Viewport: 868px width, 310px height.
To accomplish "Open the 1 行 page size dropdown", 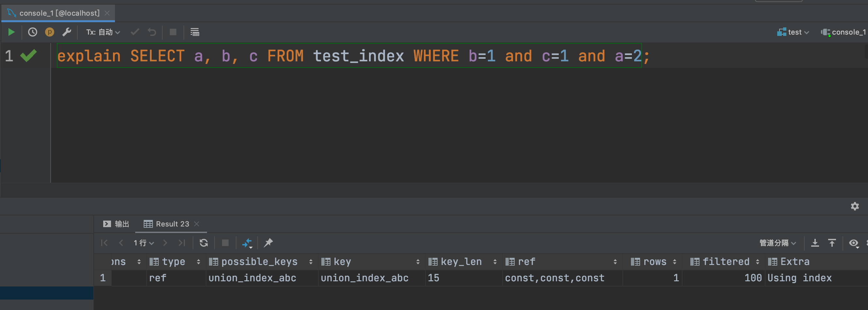I will point(144,243).
